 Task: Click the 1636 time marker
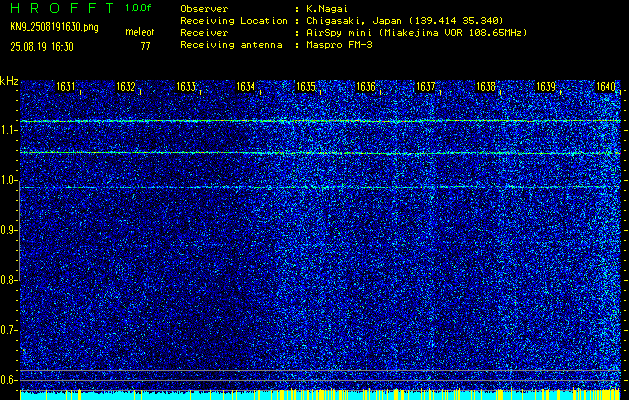(366, 86)
